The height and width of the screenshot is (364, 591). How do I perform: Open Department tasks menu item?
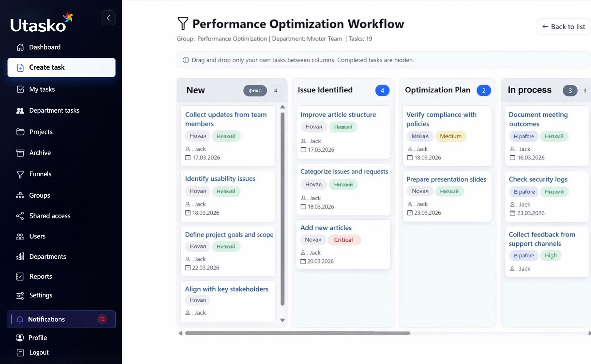[x=54, y=110]
